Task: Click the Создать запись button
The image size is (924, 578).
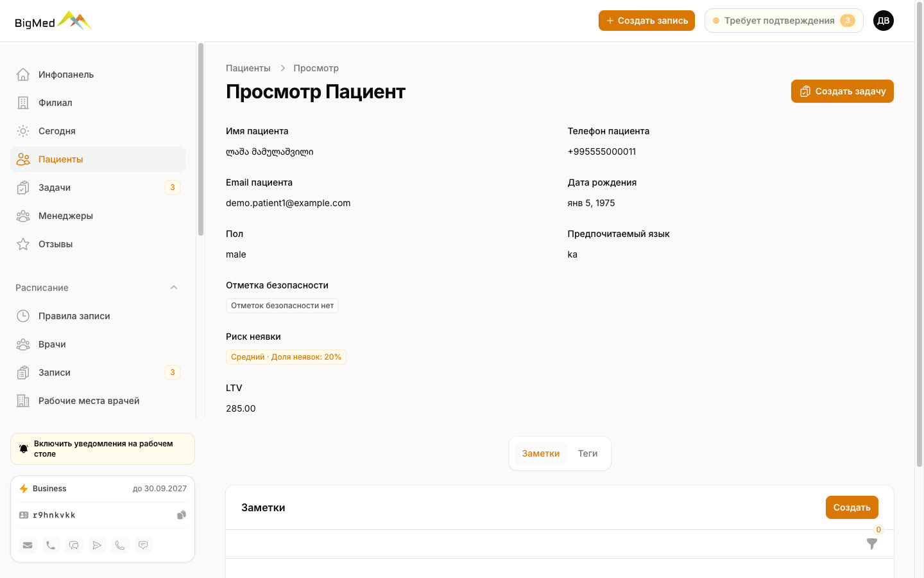Action: pos(647,21)
